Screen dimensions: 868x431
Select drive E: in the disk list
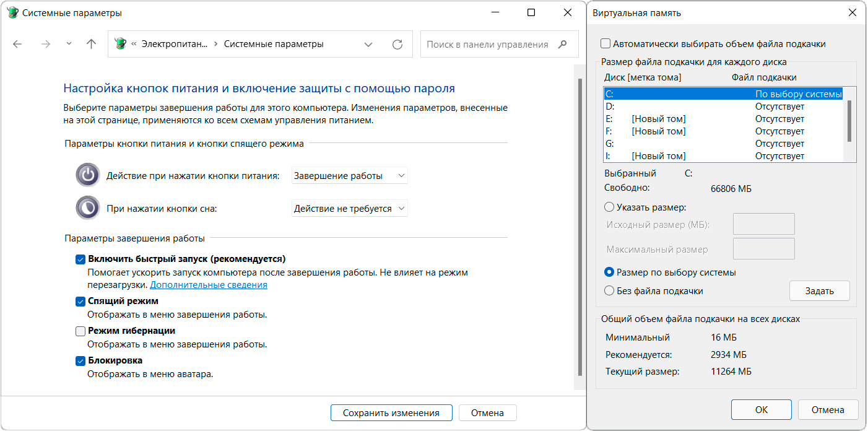[681, 119]
